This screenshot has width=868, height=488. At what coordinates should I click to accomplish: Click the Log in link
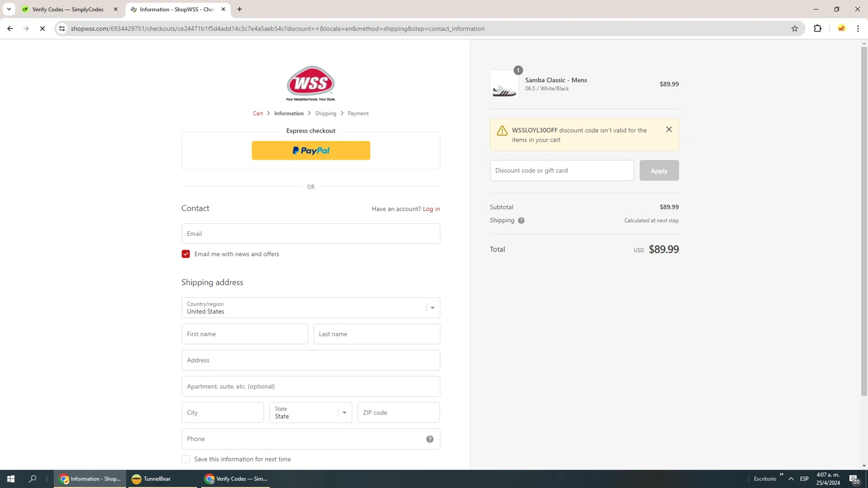[x=431, y=209]
